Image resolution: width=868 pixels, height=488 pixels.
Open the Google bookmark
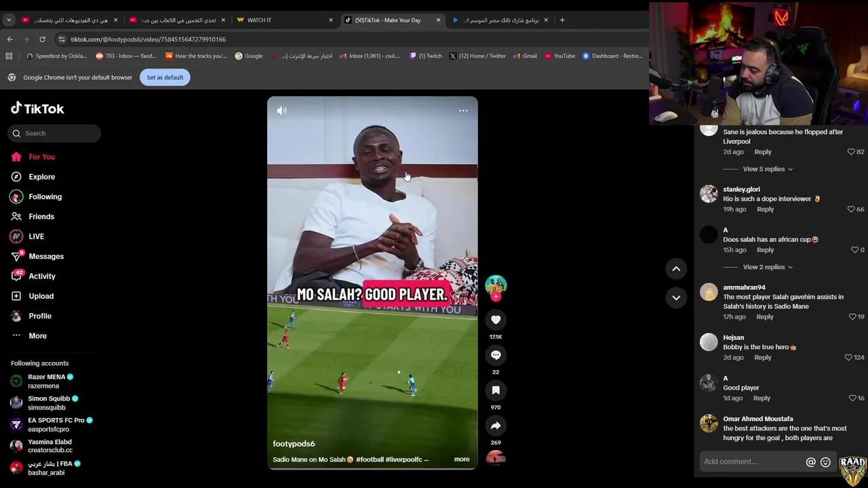tap(249, 56)
